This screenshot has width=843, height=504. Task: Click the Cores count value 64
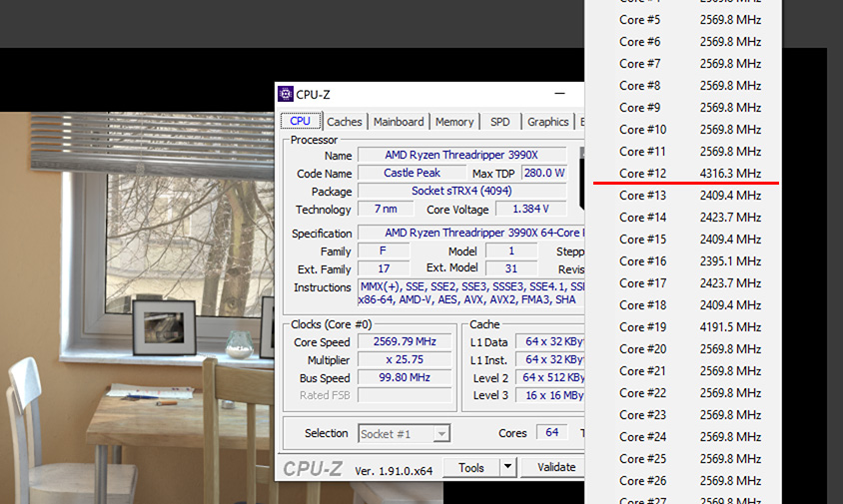click(551, 432)
